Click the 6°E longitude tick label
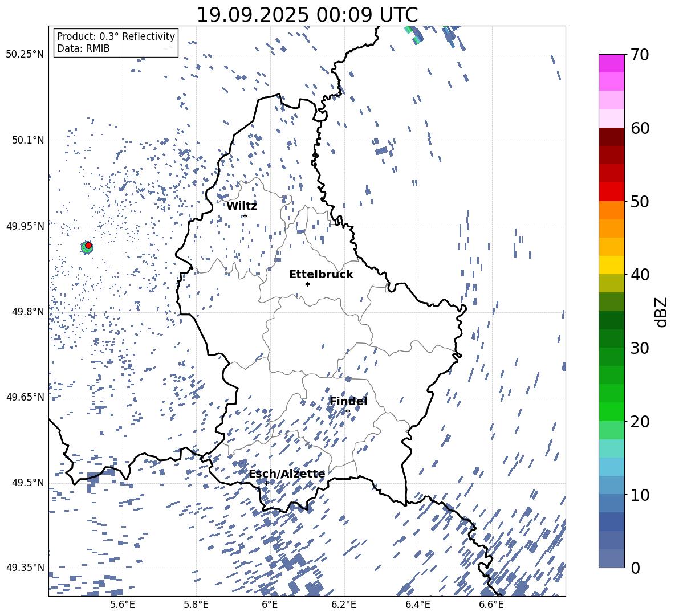 pos(270,605)
